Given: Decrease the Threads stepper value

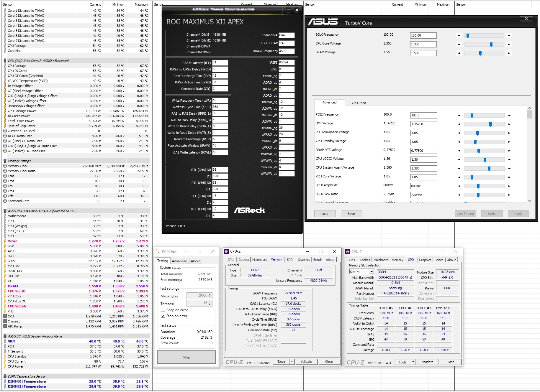Looking at the screenshot, I should (x=210, y=304).
